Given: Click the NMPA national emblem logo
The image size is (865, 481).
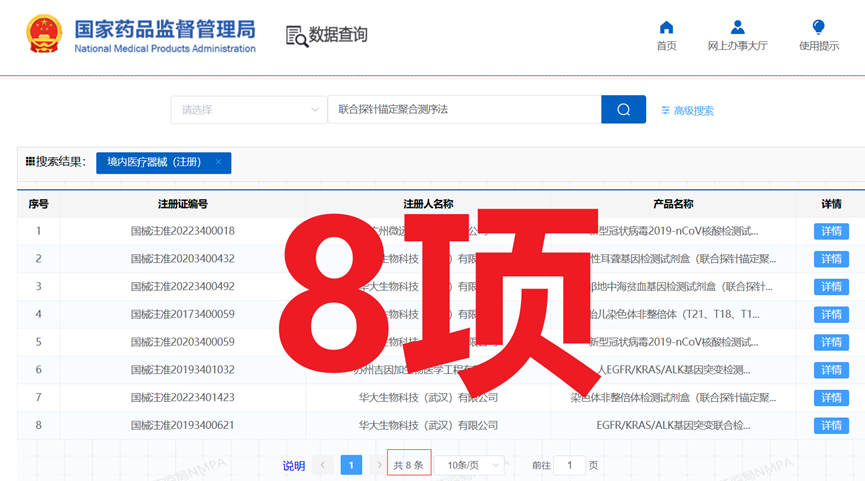Looking at the screenshot, I should pos(44,34).
